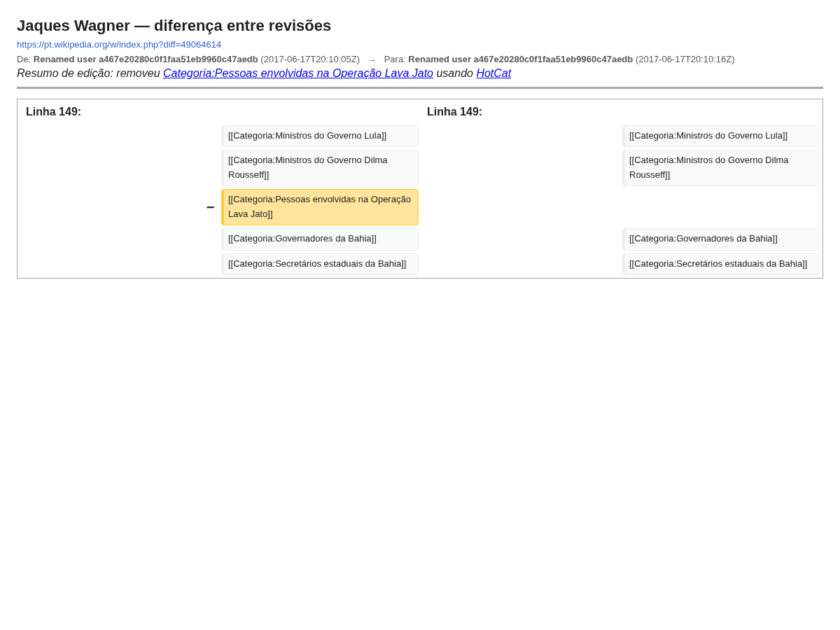
Task: Click left column Categoria:Secretários estaduais da Bahia line
Action: [x=320, y=264]
